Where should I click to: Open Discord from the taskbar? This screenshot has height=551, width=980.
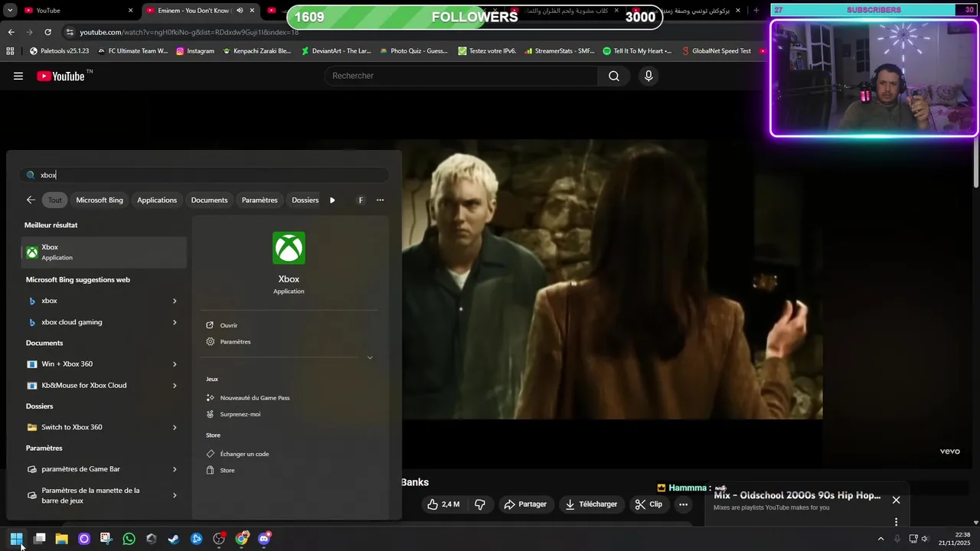pyautogui.click(x=264, y=539)
